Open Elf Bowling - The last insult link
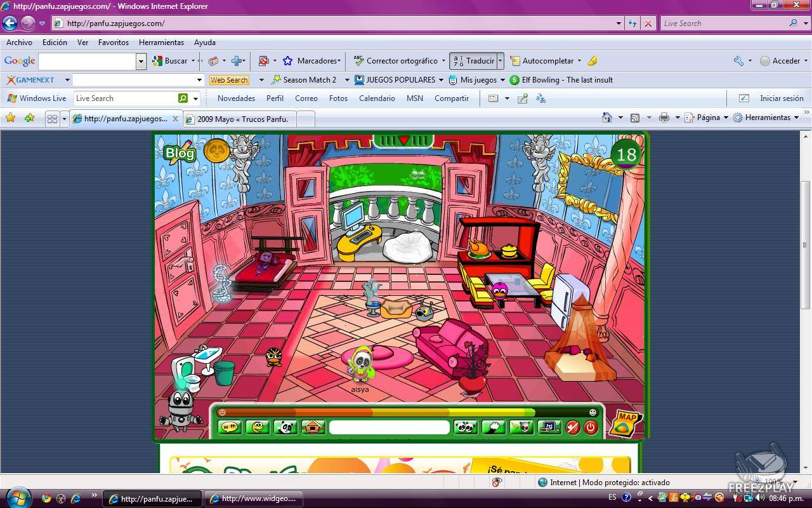Image resolution: width=812 pixels, height=508 pixels. coord(561,80)
